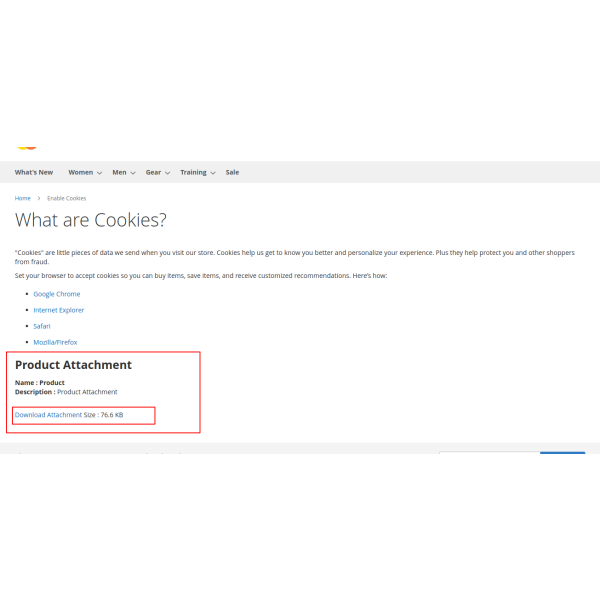The height and width of the screenshot is (600, 600).
Task: Follow the Safari link
Action: pos(42,326)
